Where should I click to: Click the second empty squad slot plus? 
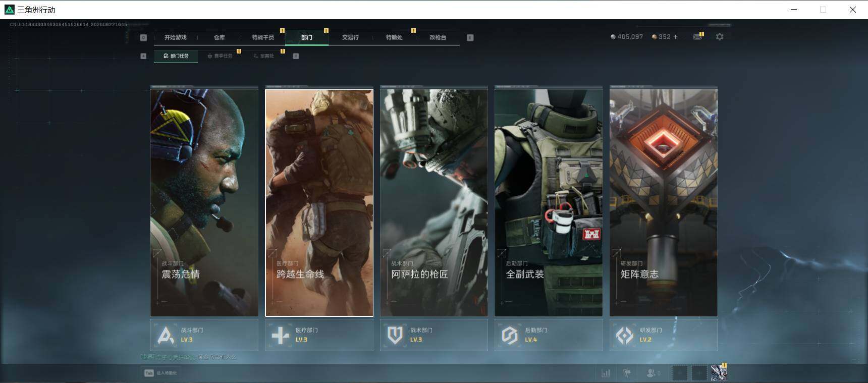(699, 373)
